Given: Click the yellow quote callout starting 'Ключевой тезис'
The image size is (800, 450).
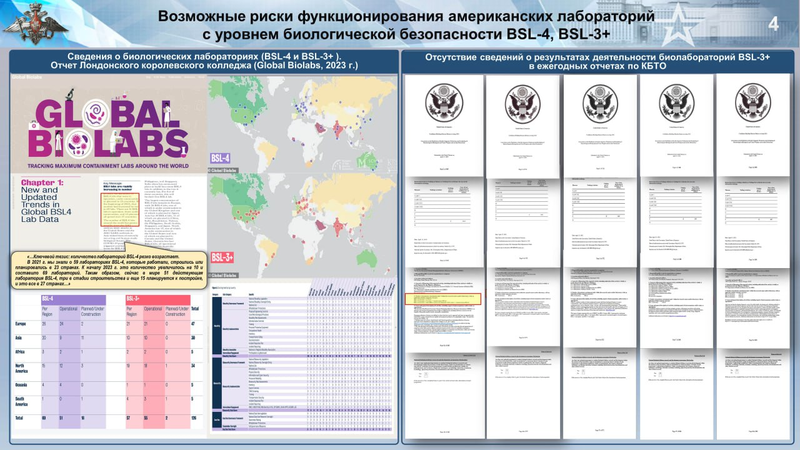Looking at the screenshot, I should pos(109,270).
